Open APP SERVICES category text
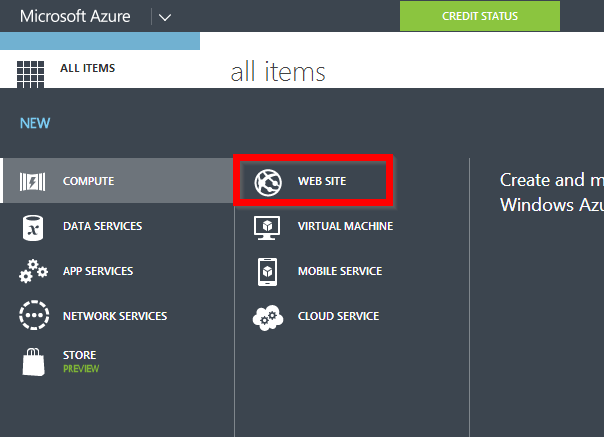Image resolution: width=604 pixels, height=437 pixels. tap(98, 271)
